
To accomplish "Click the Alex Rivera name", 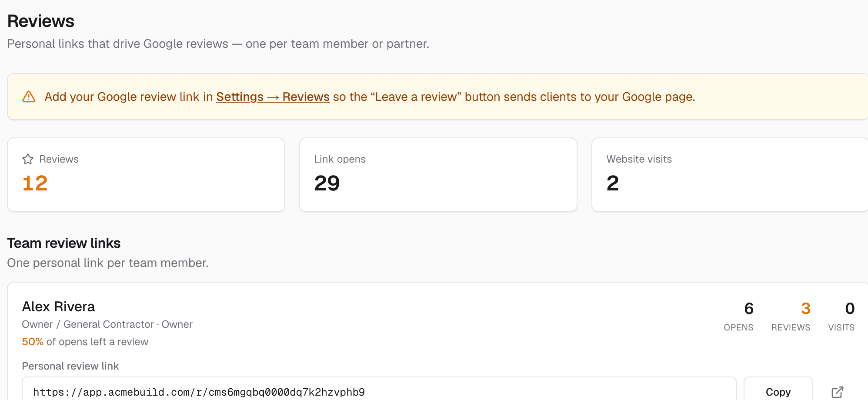I will (x=58, y=307).
